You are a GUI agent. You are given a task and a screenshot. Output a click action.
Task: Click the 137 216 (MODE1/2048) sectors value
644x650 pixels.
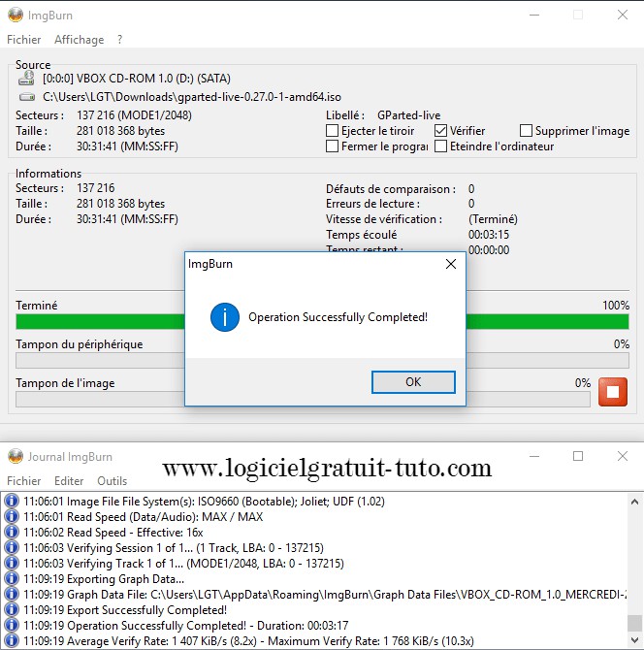(134, 115)
